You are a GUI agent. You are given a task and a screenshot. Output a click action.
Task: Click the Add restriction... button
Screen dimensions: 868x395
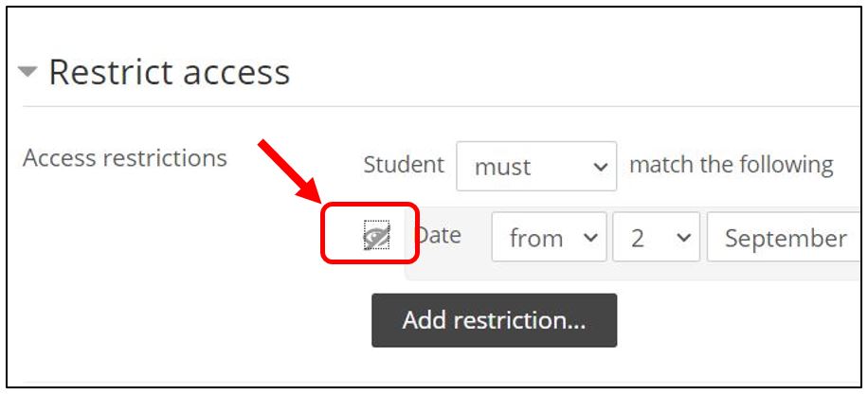click(494, 320)
